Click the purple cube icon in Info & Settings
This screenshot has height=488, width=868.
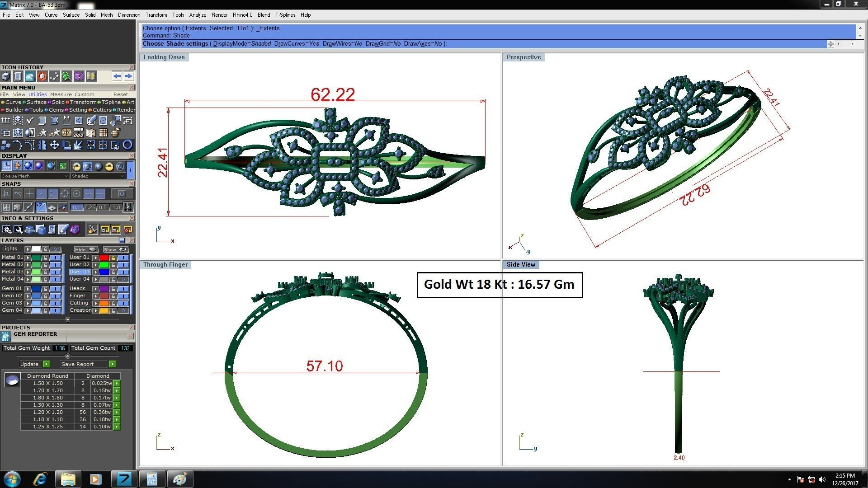(x=75, y=229)
